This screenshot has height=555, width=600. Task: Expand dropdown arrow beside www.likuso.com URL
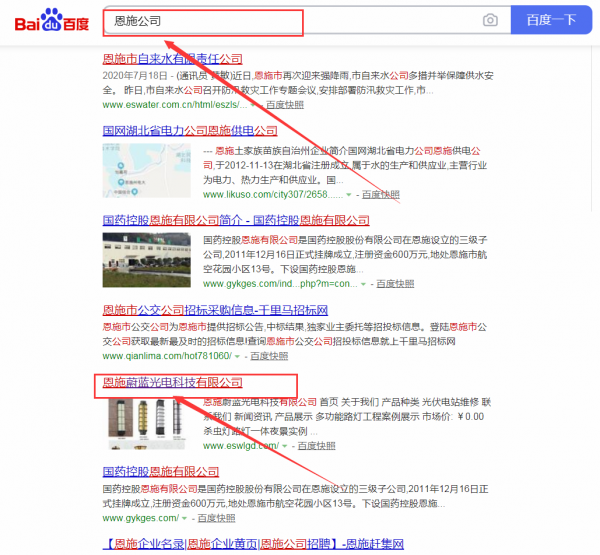coord(348,196)
